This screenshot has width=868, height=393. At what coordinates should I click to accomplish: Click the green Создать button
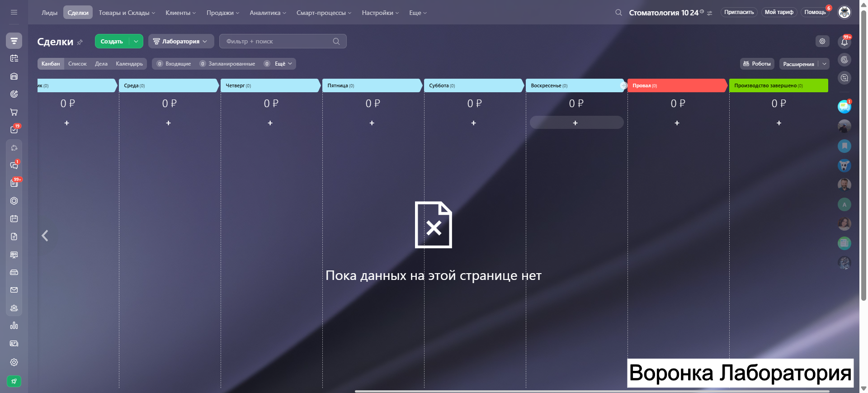pyautogui.click(x=112, y=41)
